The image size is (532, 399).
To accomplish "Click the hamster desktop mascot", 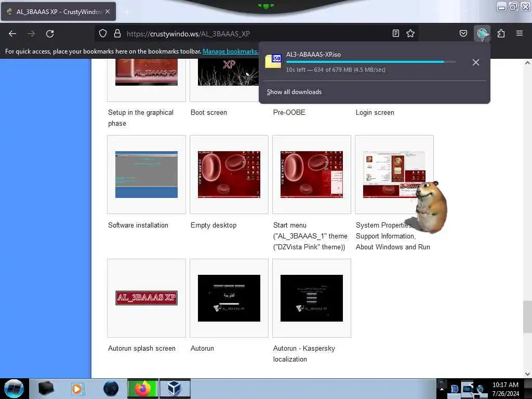I will (431, 207).
